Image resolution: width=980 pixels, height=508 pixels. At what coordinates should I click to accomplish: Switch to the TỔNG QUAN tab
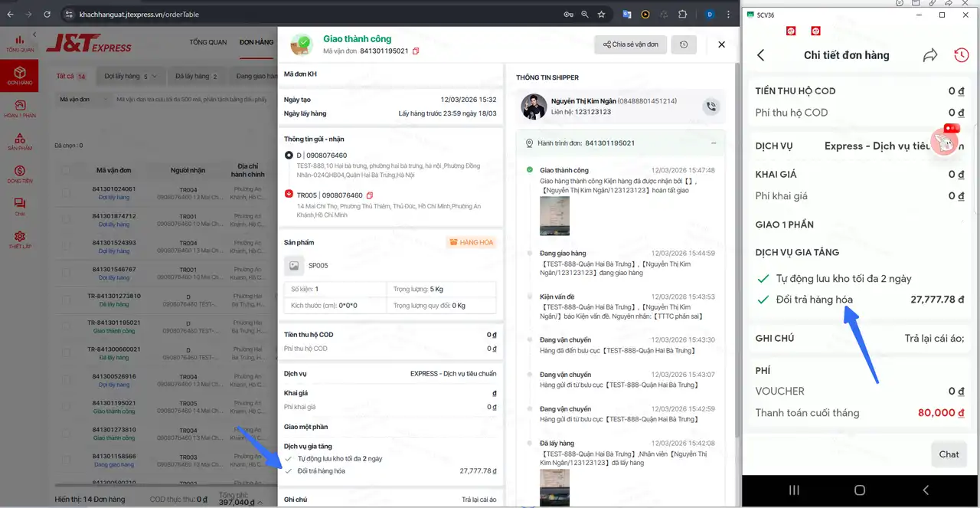208,42
